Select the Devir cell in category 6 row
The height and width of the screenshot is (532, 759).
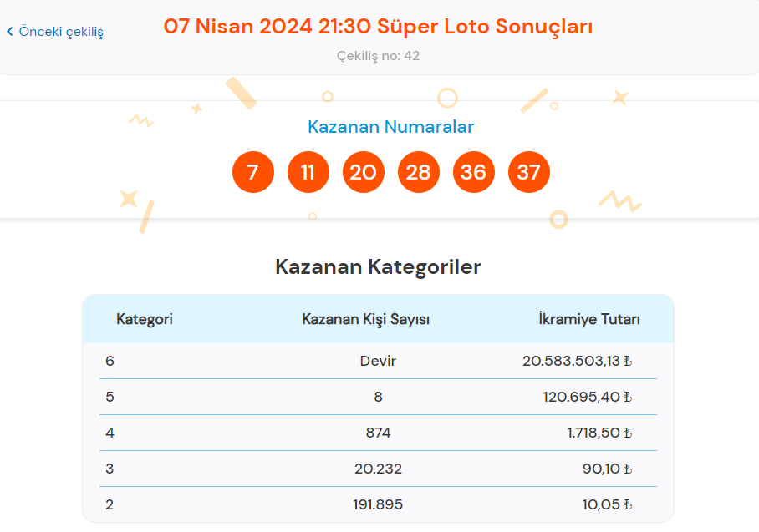[x=378, y=361]
